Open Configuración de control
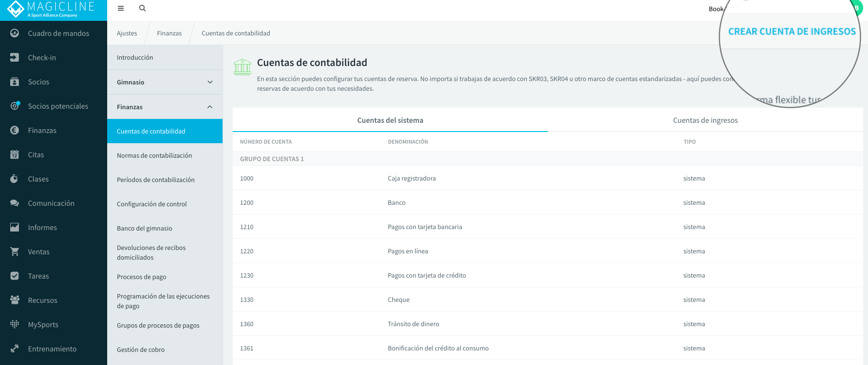The width and height of the screenshot is (868, 365). [165, 204]
